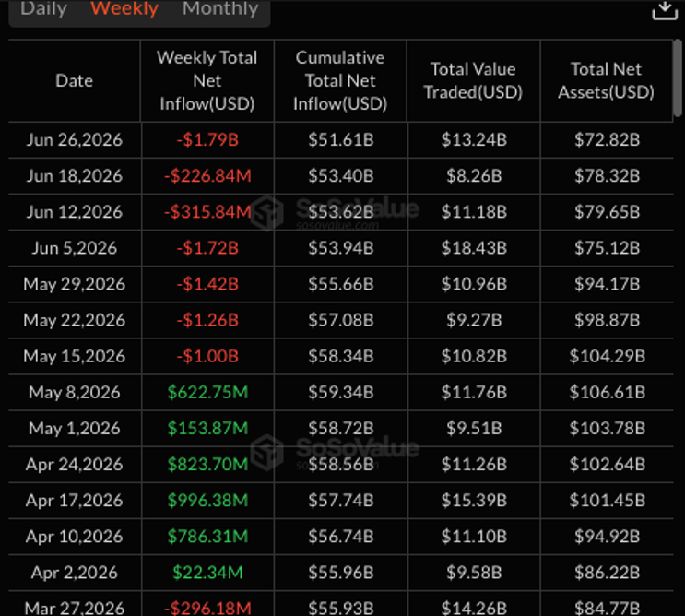
Task: Click the $59.34B cumulative inflow value
Action: (x=341, y=392)
